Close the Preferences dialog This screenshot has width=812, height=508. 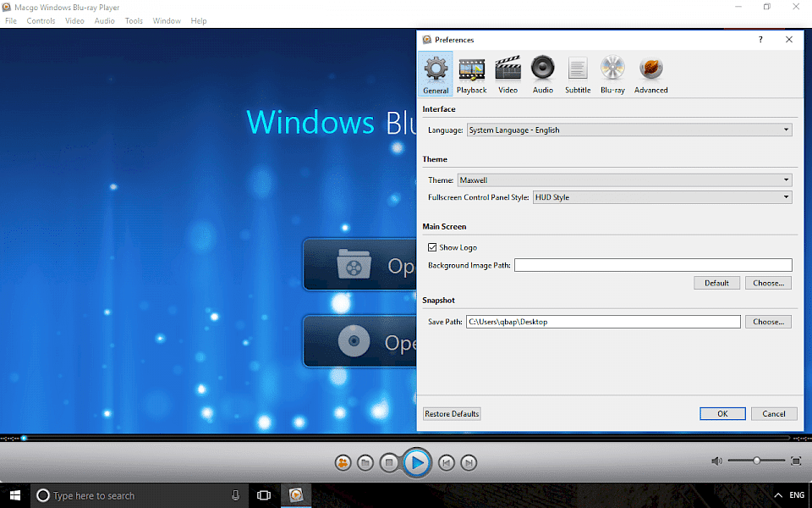tap(788, 40)
